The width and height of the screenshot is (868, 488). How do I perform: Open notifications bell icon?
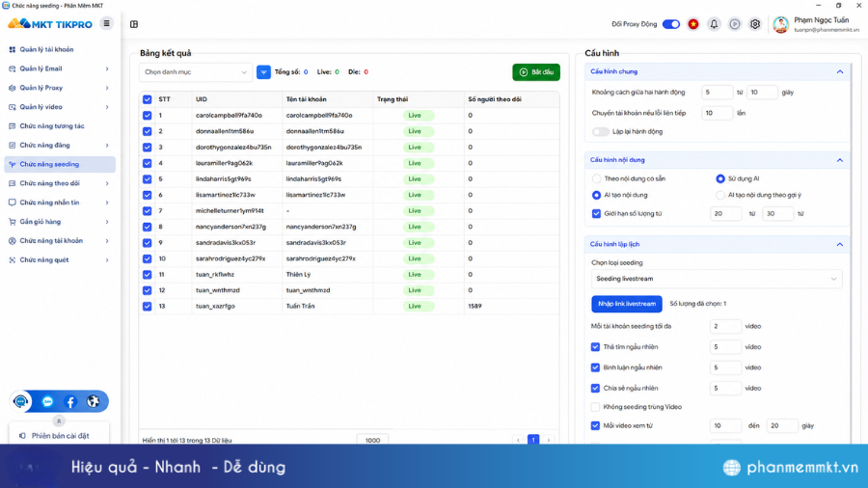pos(714,24)
